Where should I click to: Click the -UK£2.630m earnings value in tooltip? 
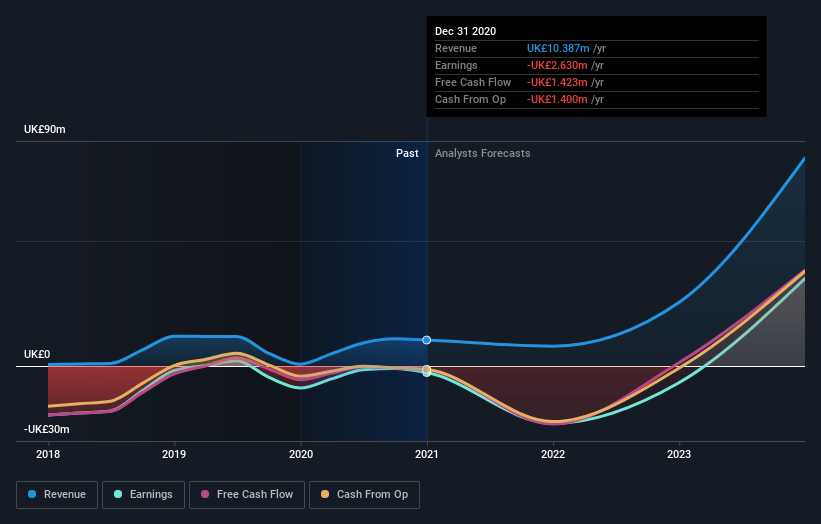(557, 65)
